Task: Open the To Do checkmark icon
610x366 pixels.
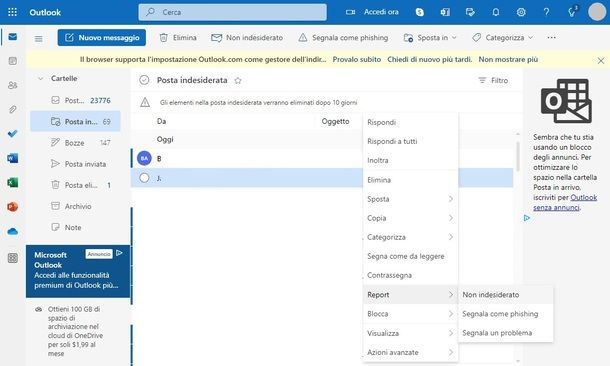Action: [12, 134]
